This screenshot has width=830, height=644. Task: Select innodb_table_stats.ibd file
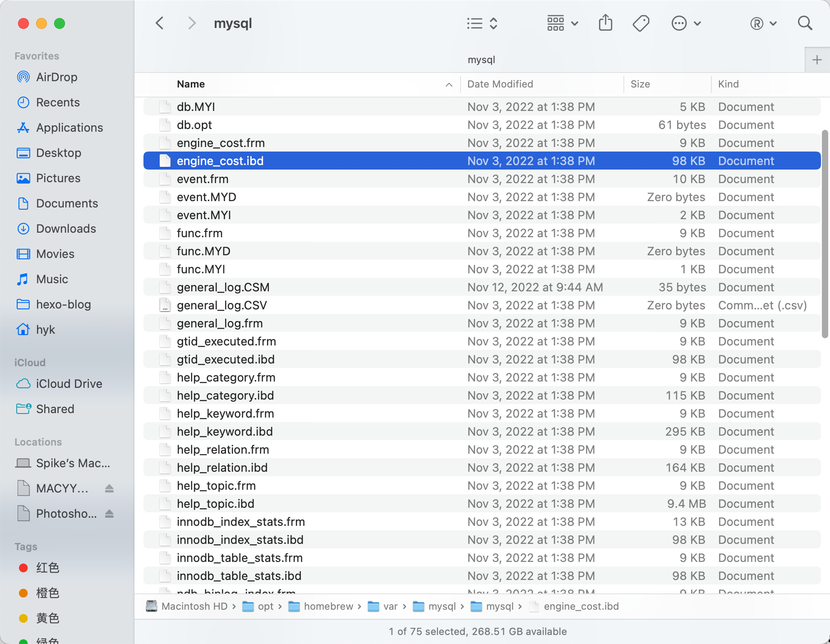tap(482, 576)
